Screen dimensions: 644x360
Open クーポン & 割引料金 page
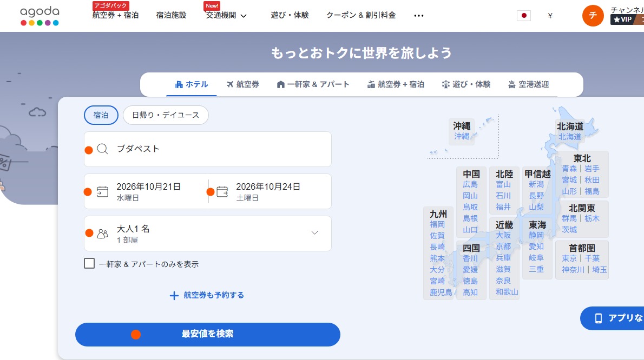pyautogui.click(x=361, y=15)
